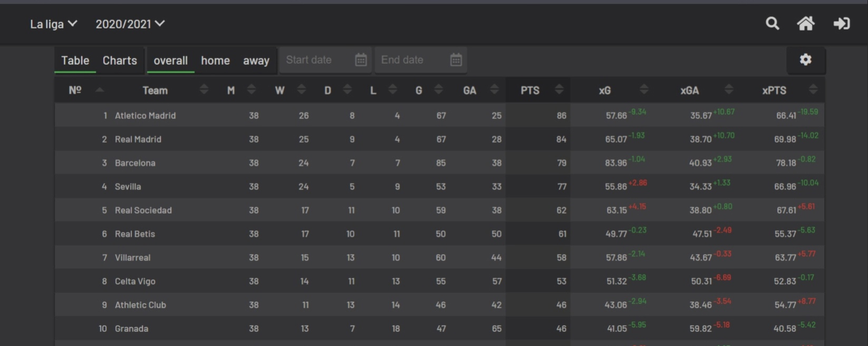868x346 pixels.
Task: Open the search magnifier icon
Action: [773, 23]
